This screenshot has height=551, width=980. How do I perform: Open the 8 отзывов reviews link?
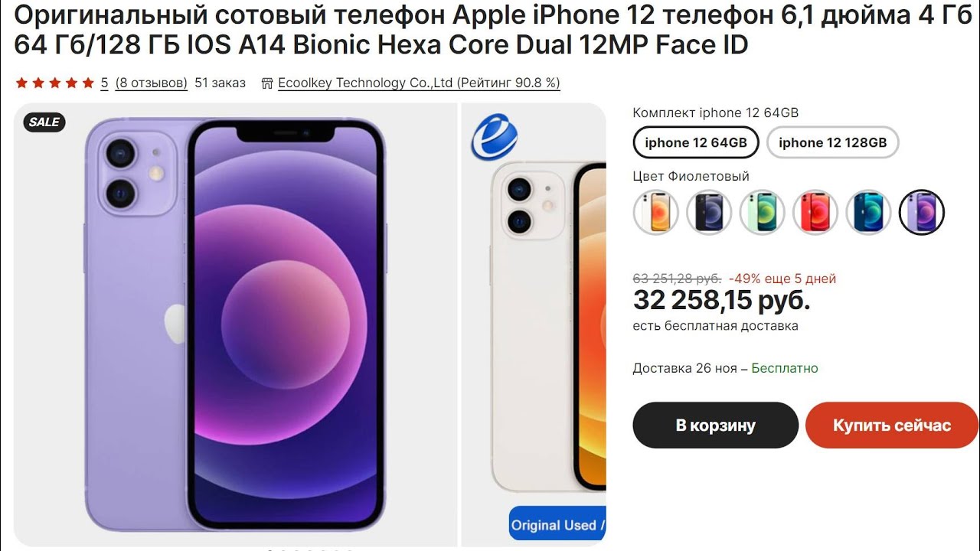click(152, 83)
